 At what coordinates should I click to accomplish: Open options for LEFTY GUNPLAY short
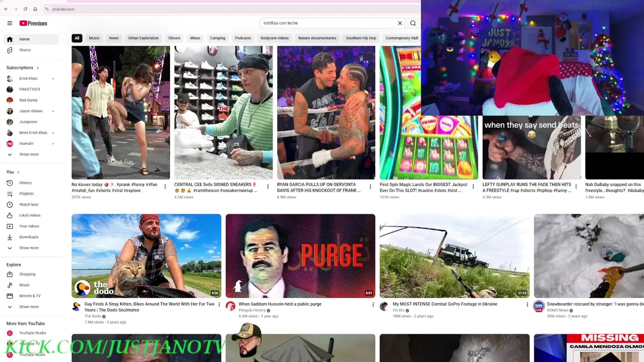[576, 187]
